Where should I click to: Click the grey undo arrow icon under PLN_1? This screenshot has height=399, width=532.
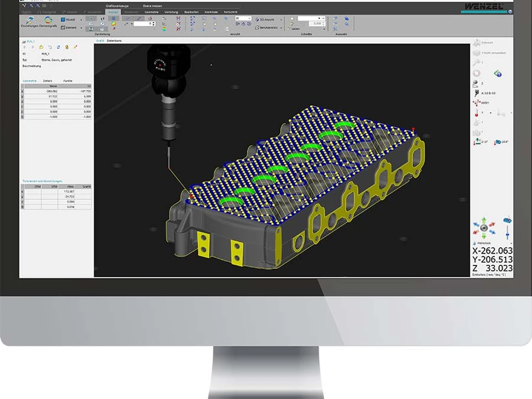coord(50,47)
